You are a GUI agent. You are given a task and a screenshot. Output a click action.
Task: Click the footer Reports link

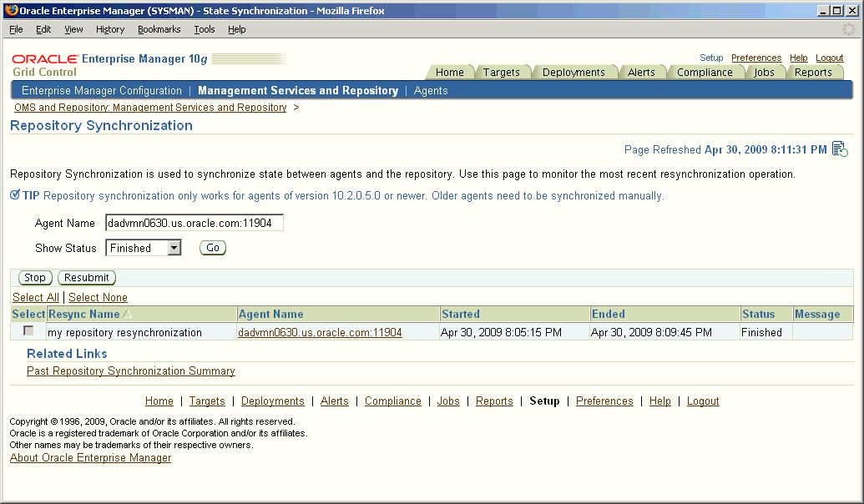coord(494,401)
